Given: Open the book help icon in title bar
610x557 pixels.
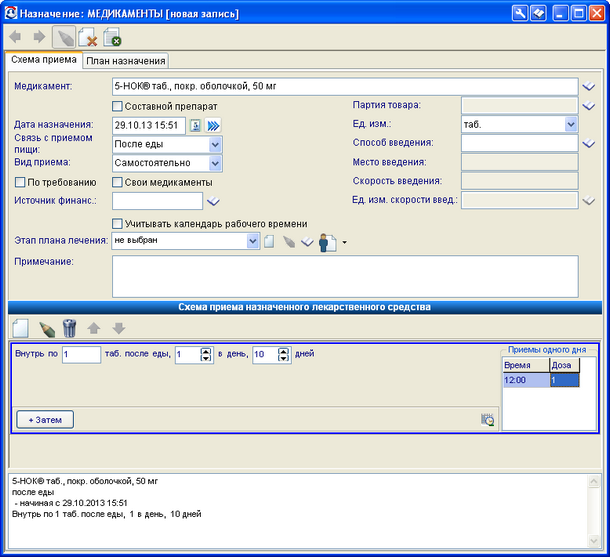Looking at the screenshot, I should [x=538, y=14].
